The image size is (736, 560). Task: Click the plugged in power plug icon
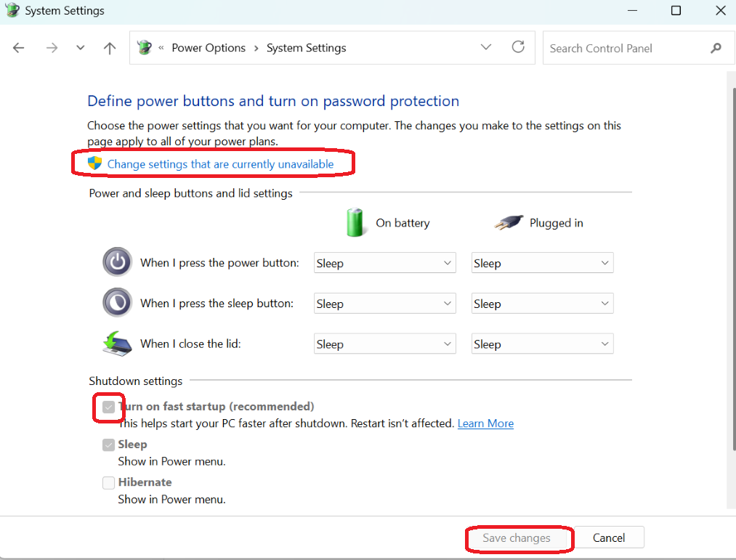pos(509,222)
